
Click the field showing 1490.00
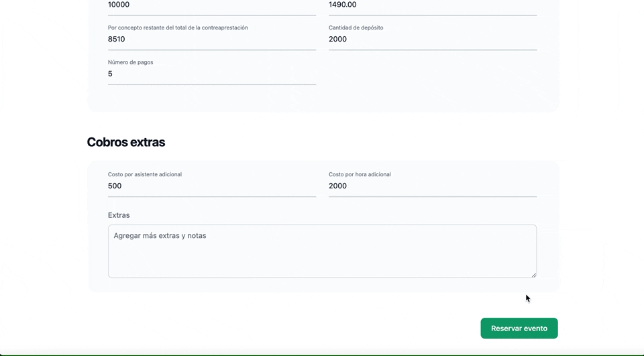coord(432,5)
